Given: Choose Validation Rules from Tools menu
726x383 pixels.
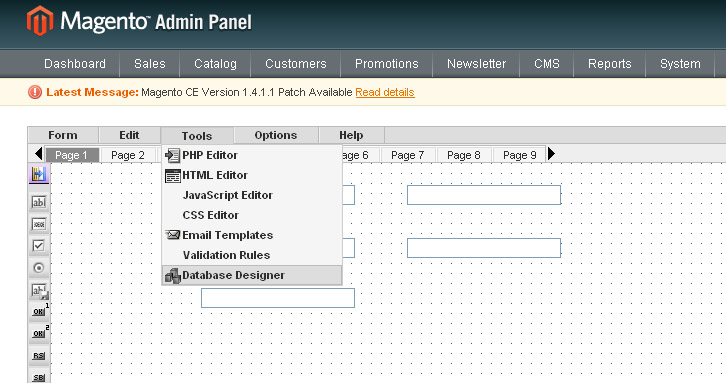Looking at the screenshot, I should tap(252, 255).
